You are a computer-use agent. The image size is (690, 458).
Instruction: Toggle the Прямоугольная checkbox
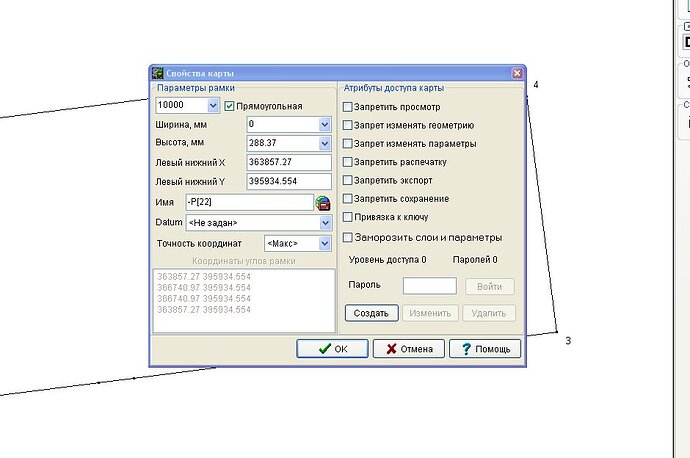point(229,106)
